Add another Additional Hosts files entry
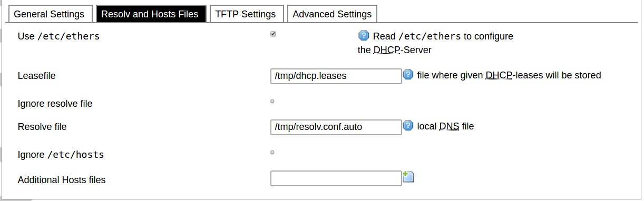644x201 pixels. pos(408,176)
